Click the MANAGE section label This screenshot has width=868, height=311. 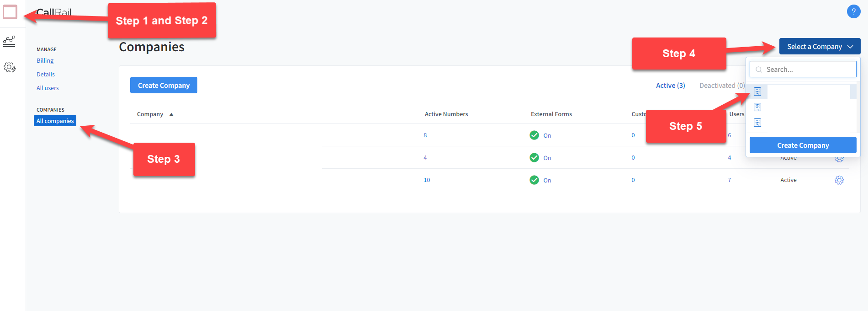click(47, 49)
